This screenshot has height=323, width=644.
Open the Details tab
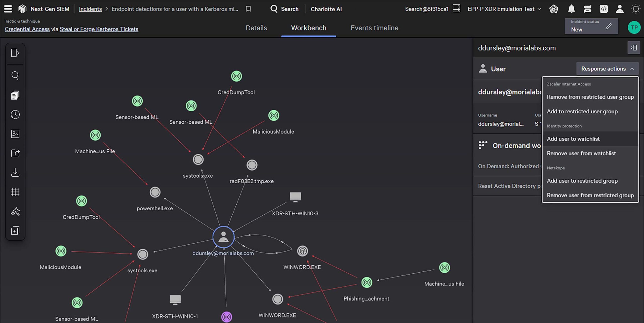[256, 28]
